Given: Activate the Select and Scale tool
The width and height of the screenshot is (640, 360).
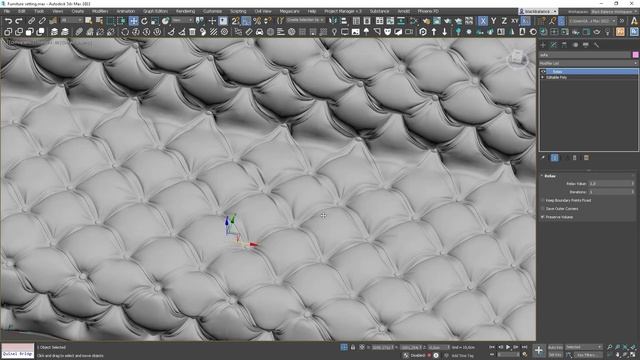Looking at the screenshot, I should [x=155, y=21].
